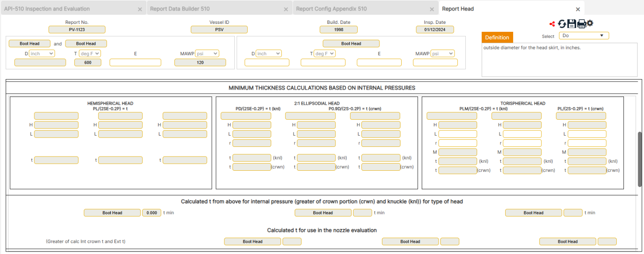Click the t min value showing 0.000
This screenshot has height=254, width=644.
(x=151, y=213)
